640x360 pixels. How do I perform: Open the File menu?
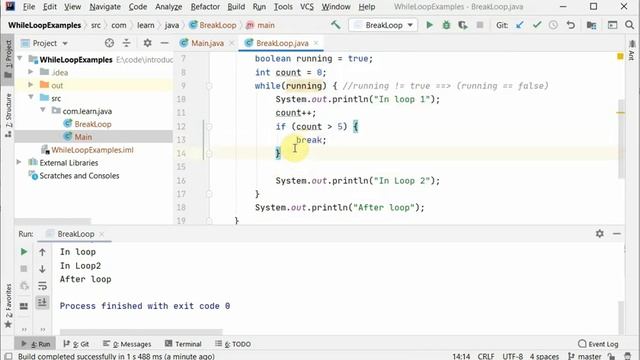(29, 7)
